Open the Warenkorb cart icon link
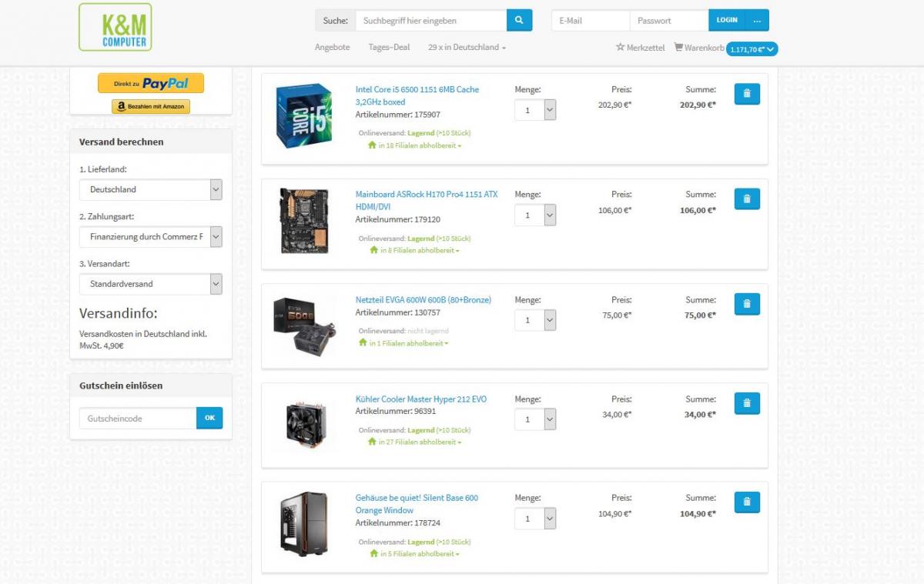Viewport: 924px width, 584px height. [x=699, y=48]
